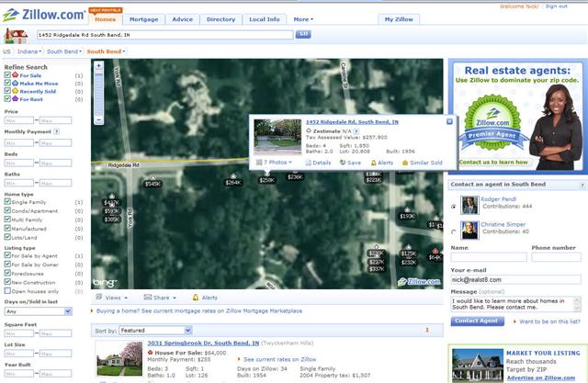Click the Zillow.com logo
The height and width of the screenshot is (383, 588).
tap(43, 15)
